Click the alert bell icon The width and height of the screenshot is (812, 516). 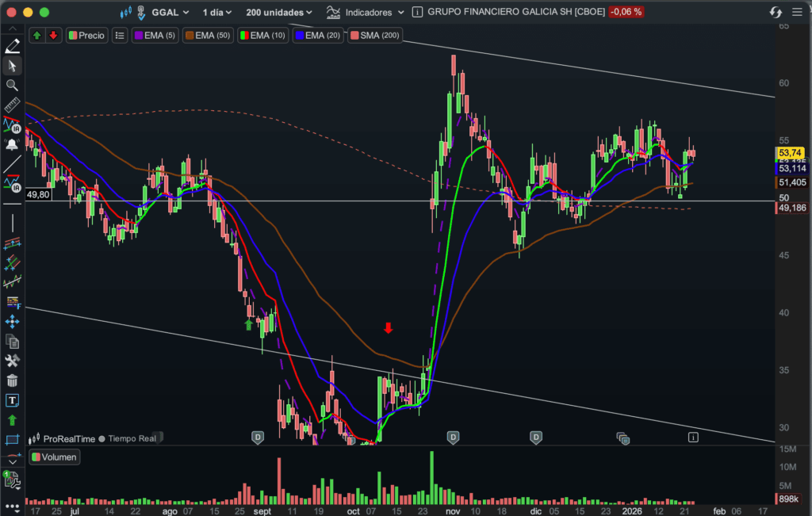point(12,145)
